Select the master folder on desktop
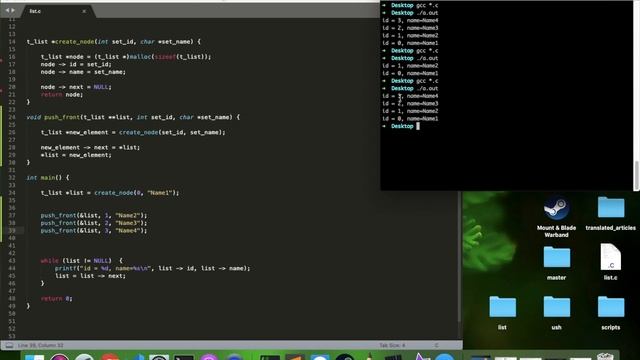640x360 pixels. 556,263
